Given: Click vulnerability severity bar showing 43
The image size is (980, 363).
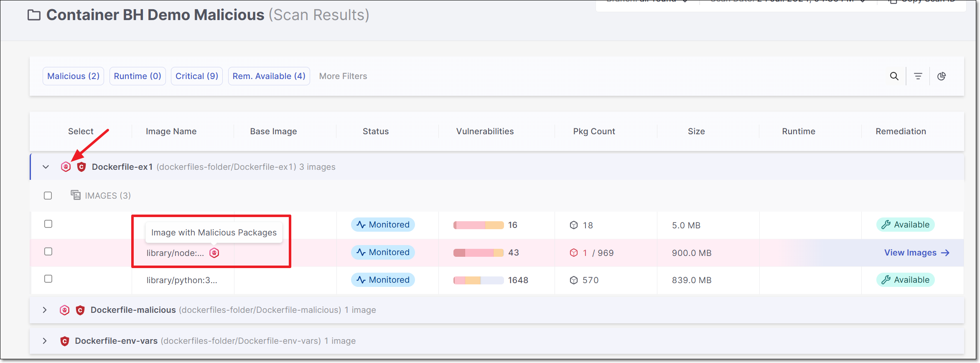Looking at the screenshot, I should [x=479, y=253].
